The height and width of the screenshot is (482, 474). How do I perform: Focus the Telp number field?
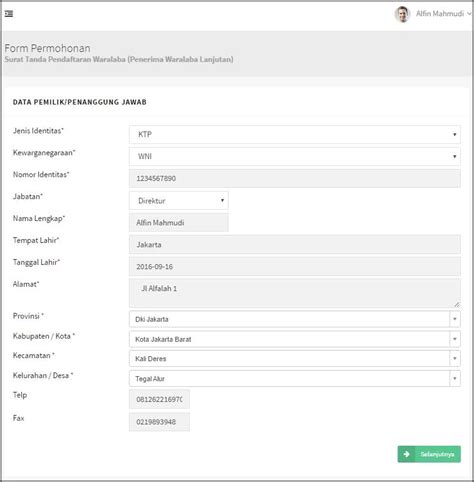[x=159, y=399]
